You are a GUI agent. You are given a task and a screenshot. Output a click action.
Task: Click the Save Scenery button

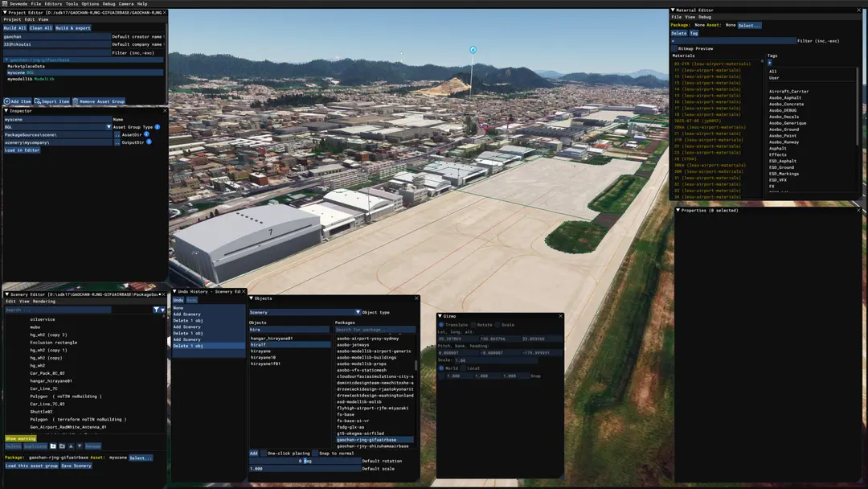point(76,466)
